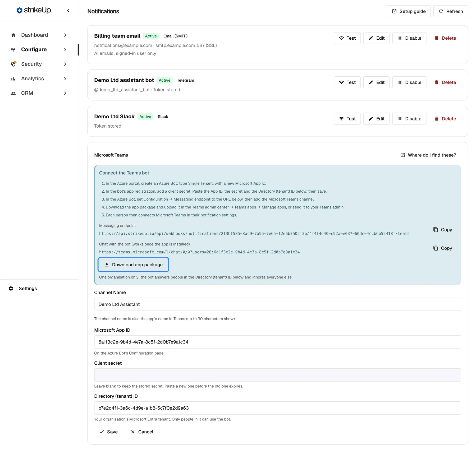
Task: Disable the Billing team email channel
Action: tap(409, 38)
